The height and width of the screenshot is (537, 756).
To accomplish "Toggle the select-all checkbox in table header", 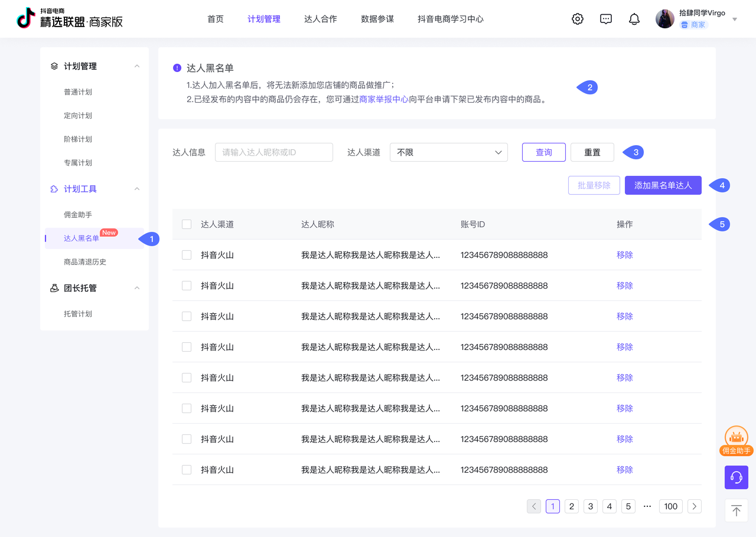I will 187,224.
